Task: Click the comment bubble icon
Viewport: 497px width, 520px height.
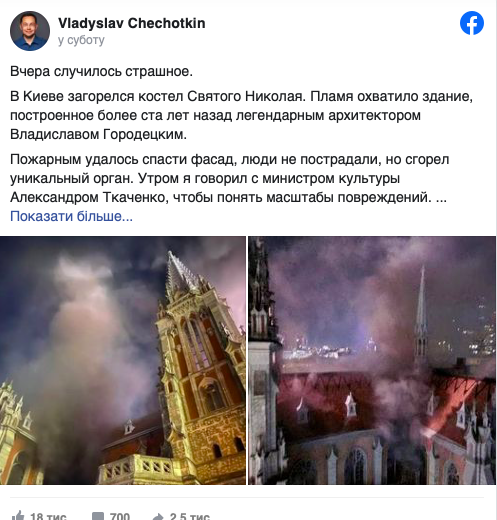Action: tap(98, 516)
